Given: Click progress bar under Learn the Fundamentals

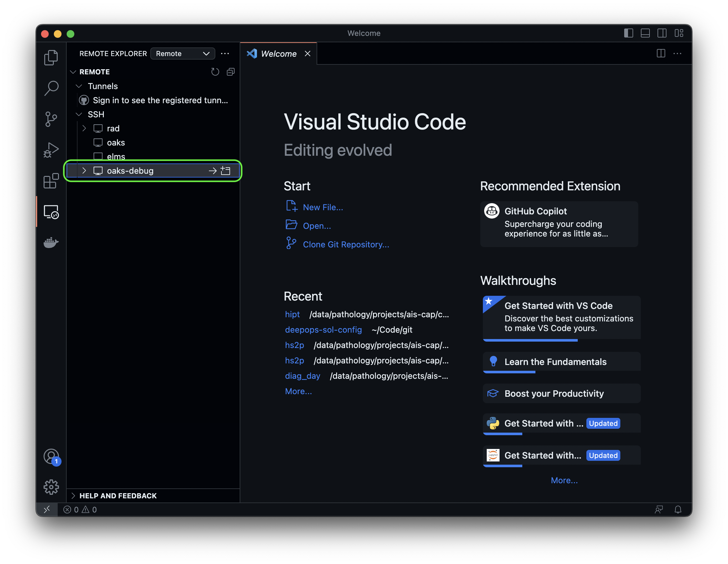Looking at the screenshot, I should [x=509, y=372].
